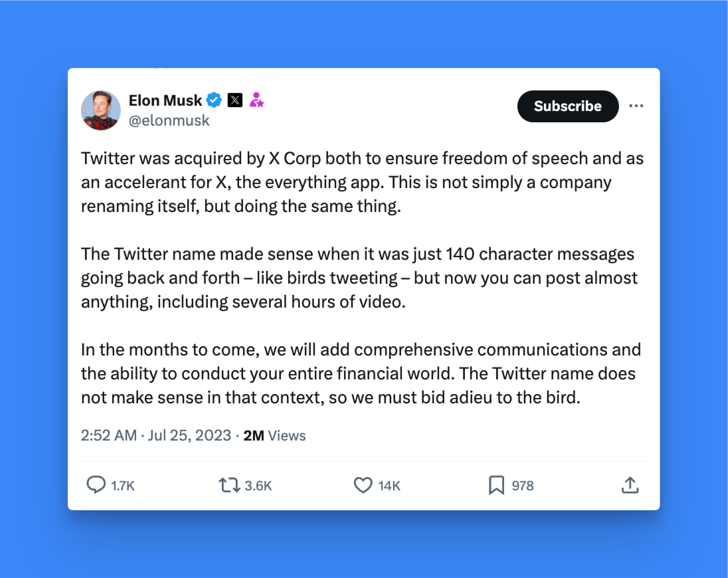The image size is (728, 578).
Task: Open the three-dot more options menu
Action: pyautogui.click(x=636, y=106)
